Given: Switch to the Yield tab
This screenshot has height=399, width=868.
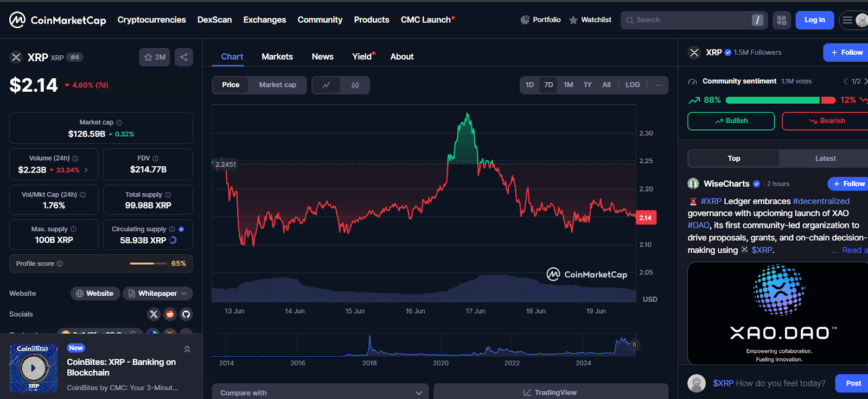Looking at the screenshot, I should 362,56.
